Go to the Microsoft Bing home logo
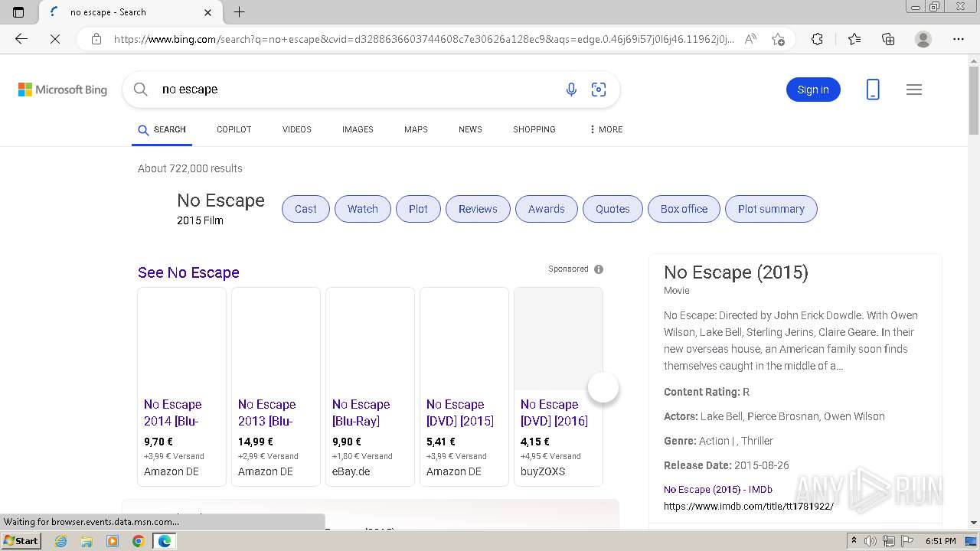The image size is (980, 551). coord(63,90)
